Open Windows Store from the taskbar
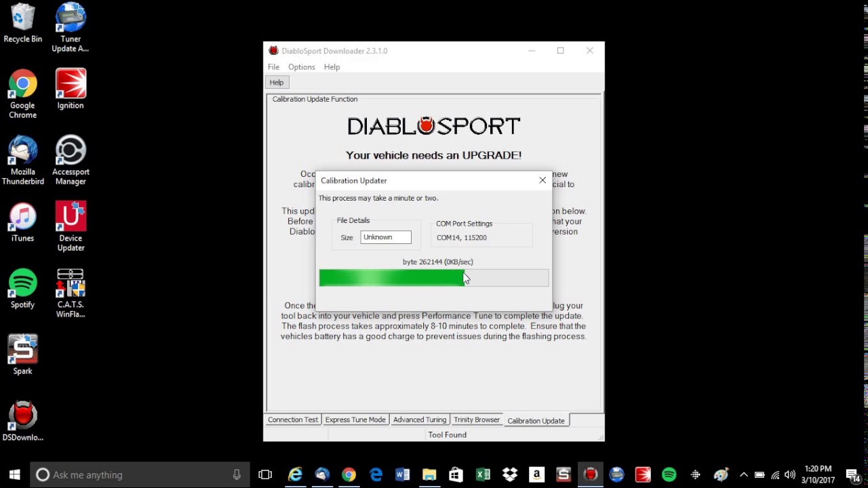Screen dimensions: 868x488 point(456,474)
